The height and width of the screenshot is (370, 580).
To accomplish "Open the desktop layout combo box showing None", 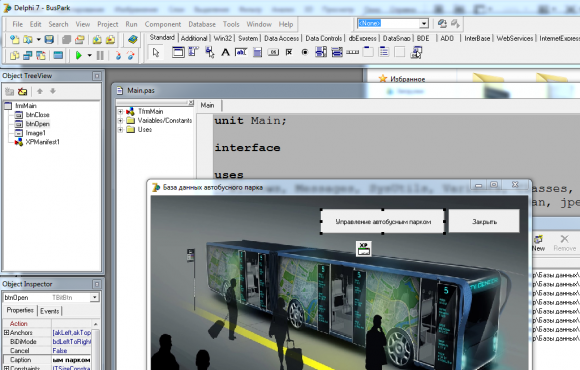I will click(392, 23).
